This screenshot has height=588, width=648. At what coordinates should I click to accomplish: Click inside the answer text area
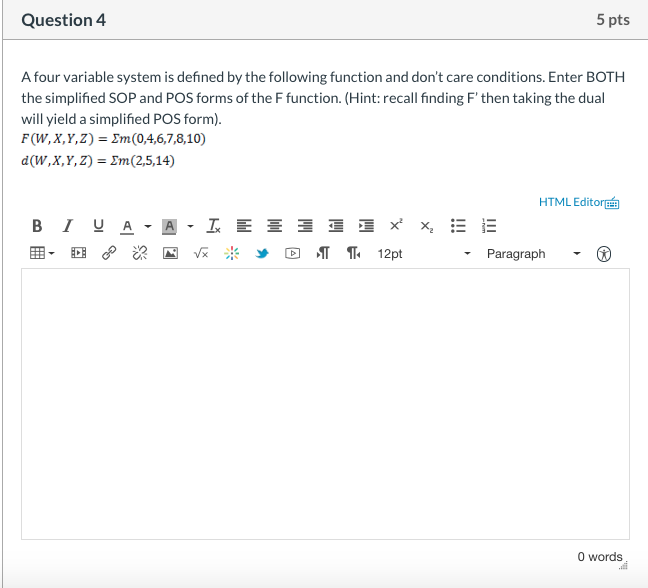(325, 404)
